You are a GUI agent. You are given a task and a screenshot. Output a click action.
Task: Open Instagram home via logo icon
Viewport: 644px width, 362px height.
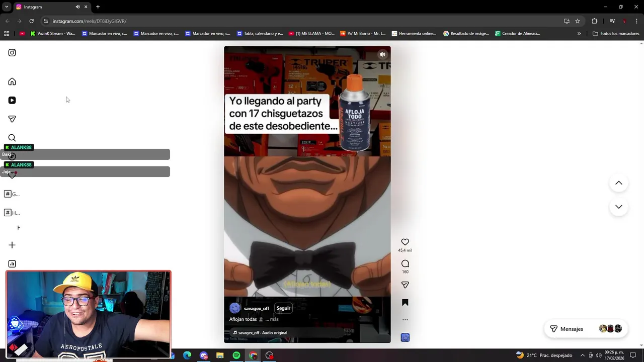pyautogui.click(x=12, y=53)
